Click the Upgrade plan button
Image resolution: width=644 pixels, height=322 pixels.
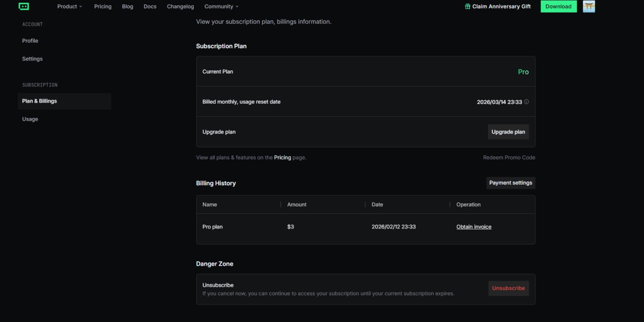coord(508,132)
